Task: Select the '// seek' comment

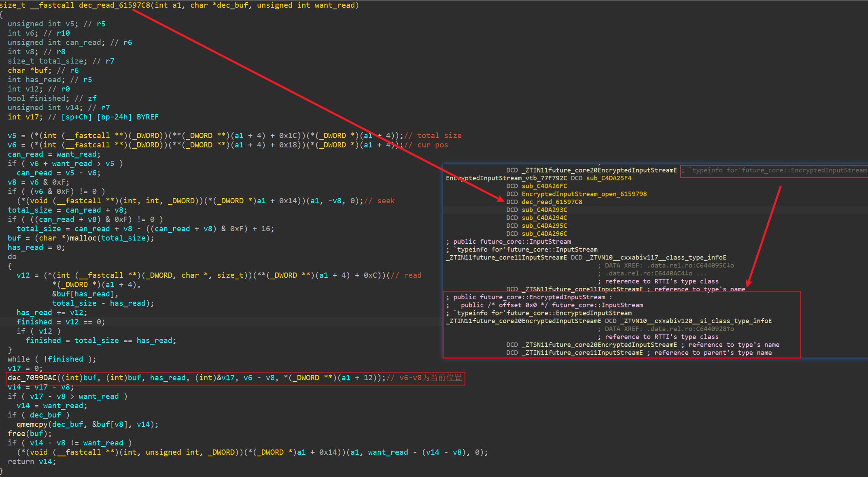Action: point(380,201)
